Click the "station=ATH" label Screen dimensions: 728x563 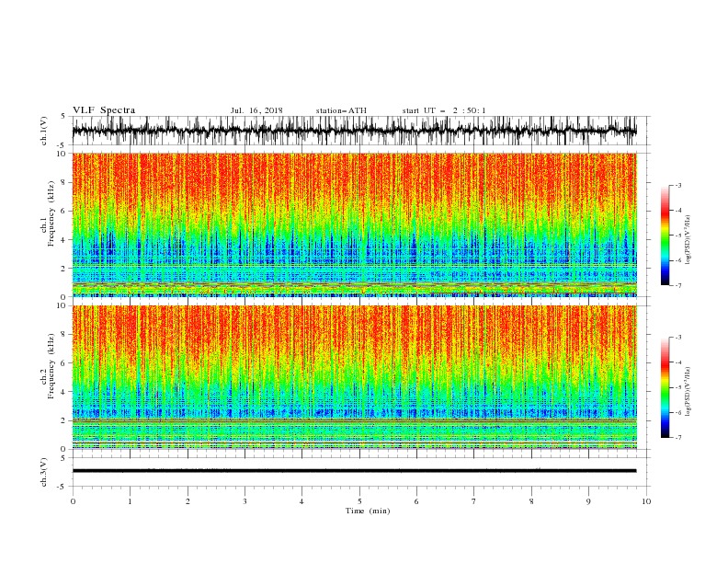341,110
